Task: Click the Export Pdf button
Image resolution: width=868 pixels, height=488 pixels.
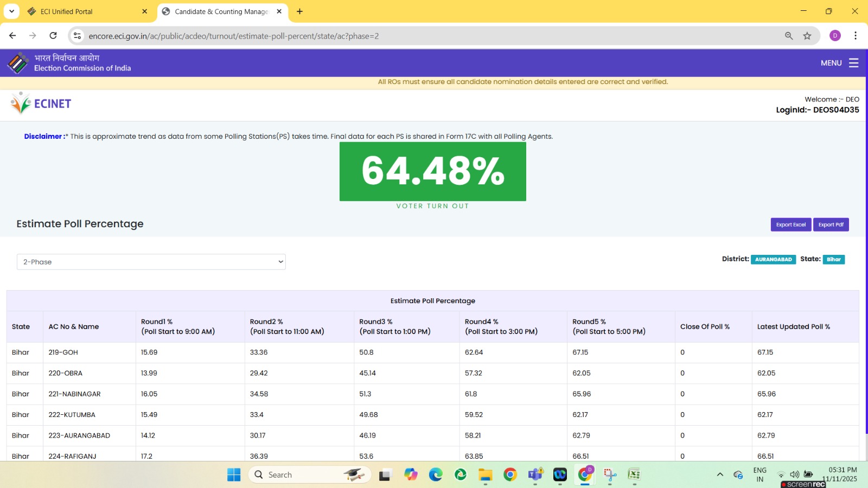Action: coord(831,224)
